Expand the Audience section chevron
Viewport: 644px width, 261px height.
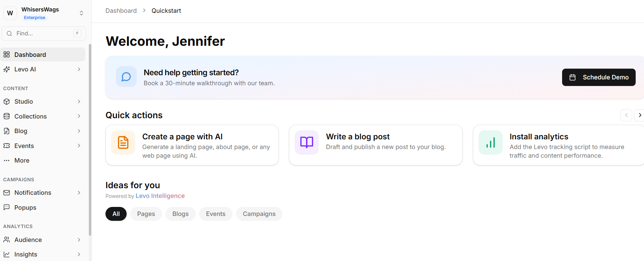tap(79, 240)
